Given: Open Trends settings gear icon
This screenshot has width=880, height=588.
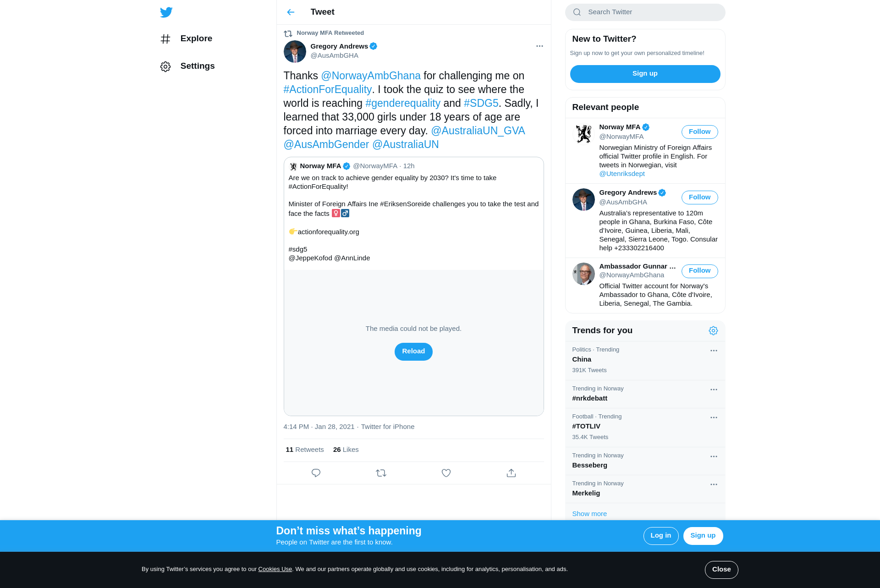Looking at the screenshot, I should 713,331.
